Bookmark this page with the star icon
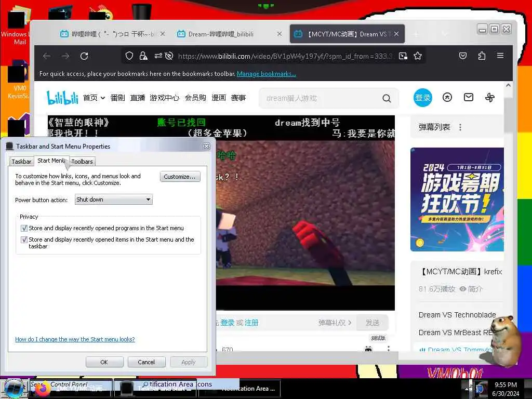532x399 pixels. [x=418, y=56]
